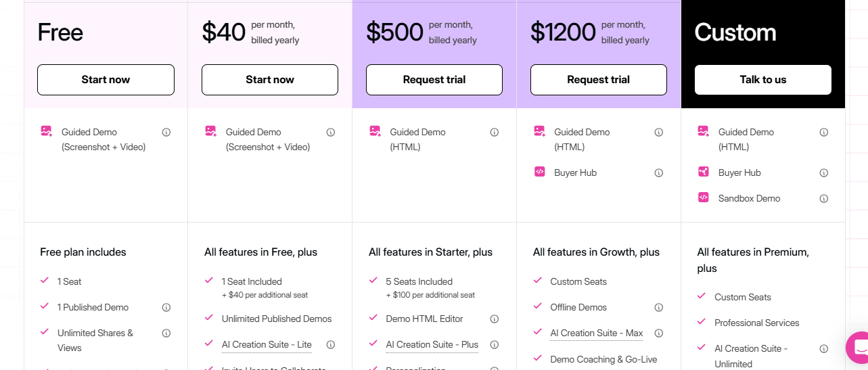Click Sandbox Demo icon in Custom plan
This screenshot has width=868, height=370.
click(x=704, y=198)
